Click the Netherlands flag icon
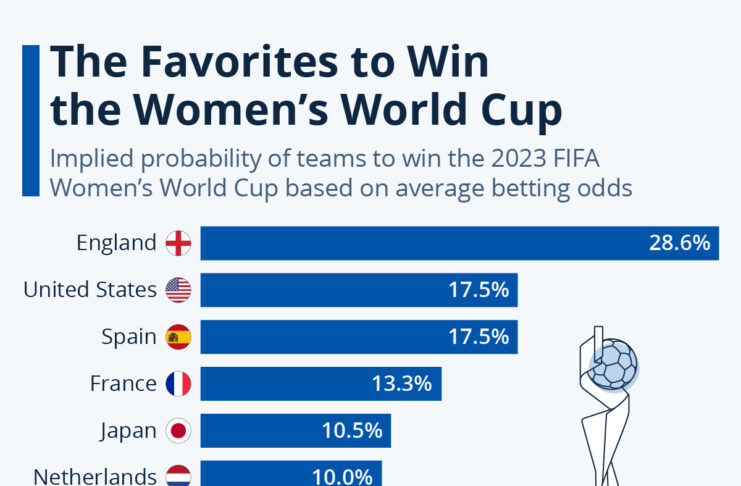This screenshot has width=741, height=486. (178, 475)
